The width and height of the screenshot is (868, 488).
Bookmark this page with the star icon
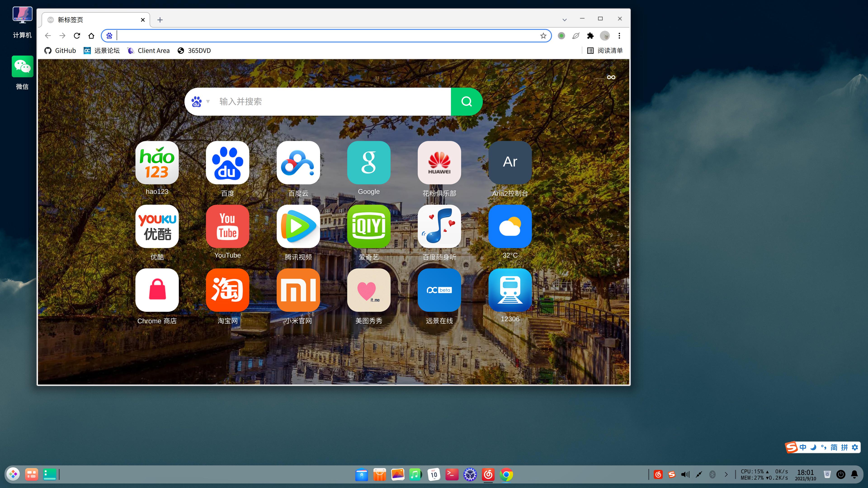tap(543, 36)
